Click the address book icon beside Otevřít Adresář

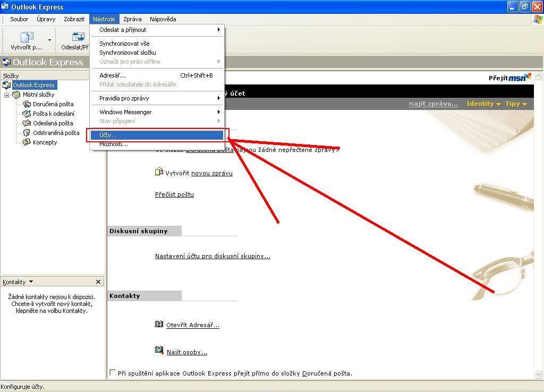click(159, 324)
